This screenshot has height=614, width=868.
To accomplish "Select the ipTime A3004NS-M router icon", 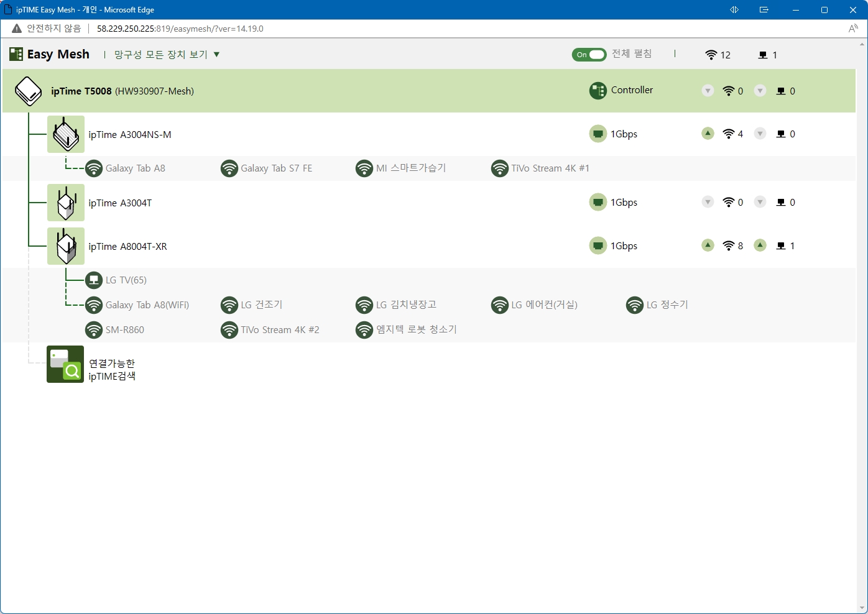I will pyautogui.click(x=66, y=134).
